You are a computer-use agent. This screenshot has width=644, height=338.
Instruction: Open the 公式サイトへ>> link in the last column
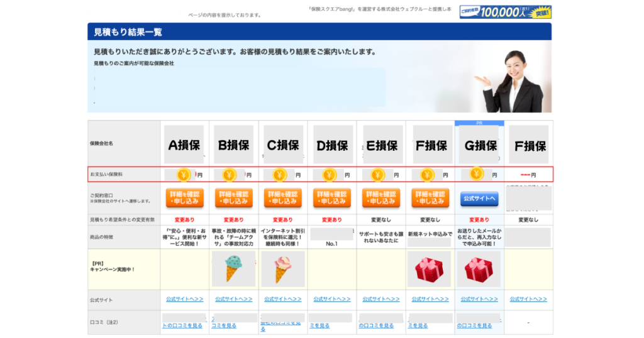coord(528,300)
